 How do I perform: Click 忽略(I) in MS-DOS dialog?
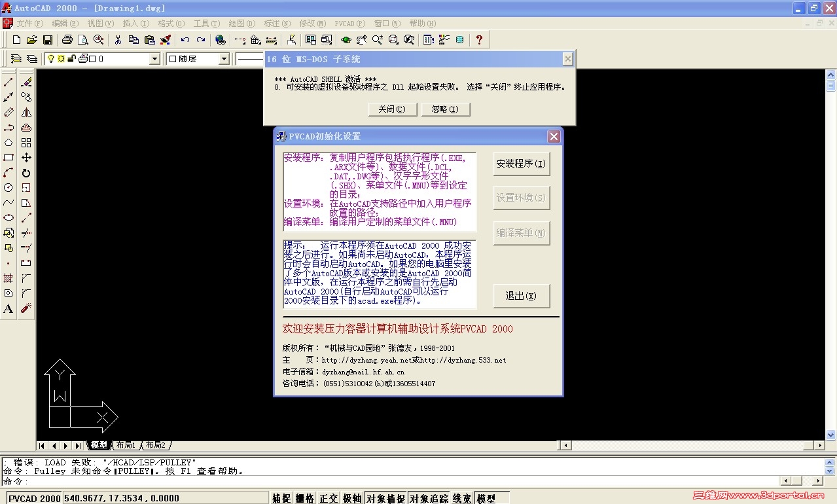pos(446,109)
